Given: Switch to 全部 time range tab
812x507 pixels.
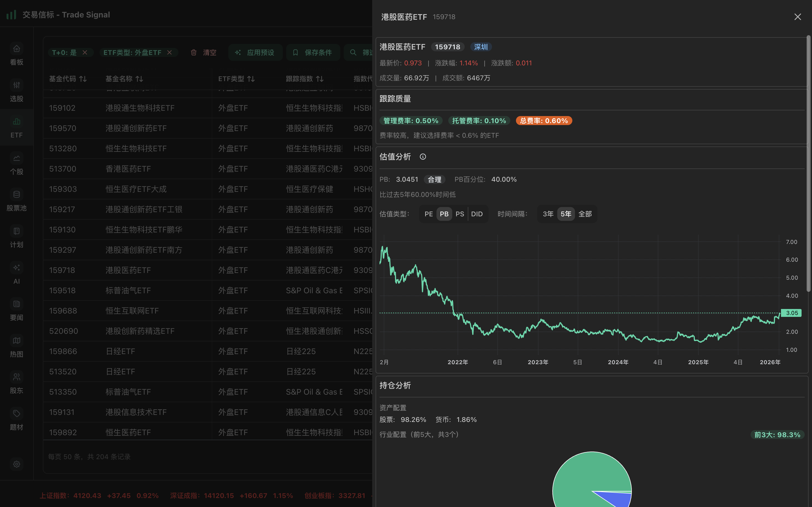Looking at the screenshot, I should pyautogui.click(x=586, y=214).
